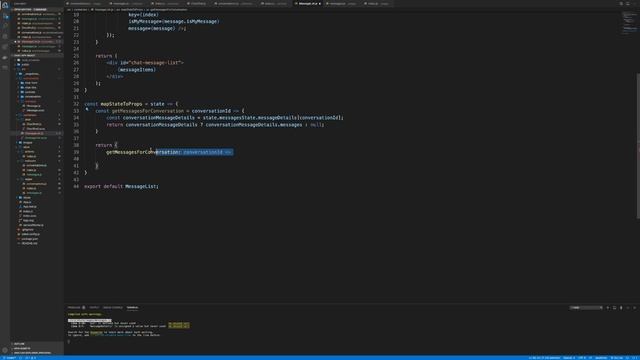Switch to the DEBUG CONSOLE panel tab
This screenshot has height=360, width=640.
[113, 307]
